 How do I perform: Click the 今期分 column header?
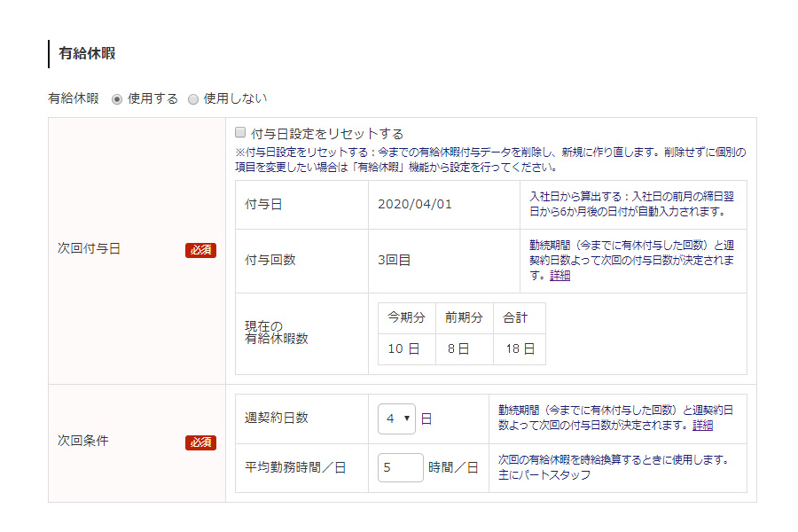(x=407, y=317)
